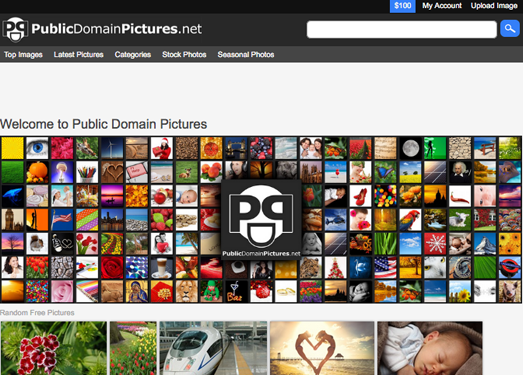Open the Top Images menu item
This screenshot has height=375, width=523.
point(23,54)
